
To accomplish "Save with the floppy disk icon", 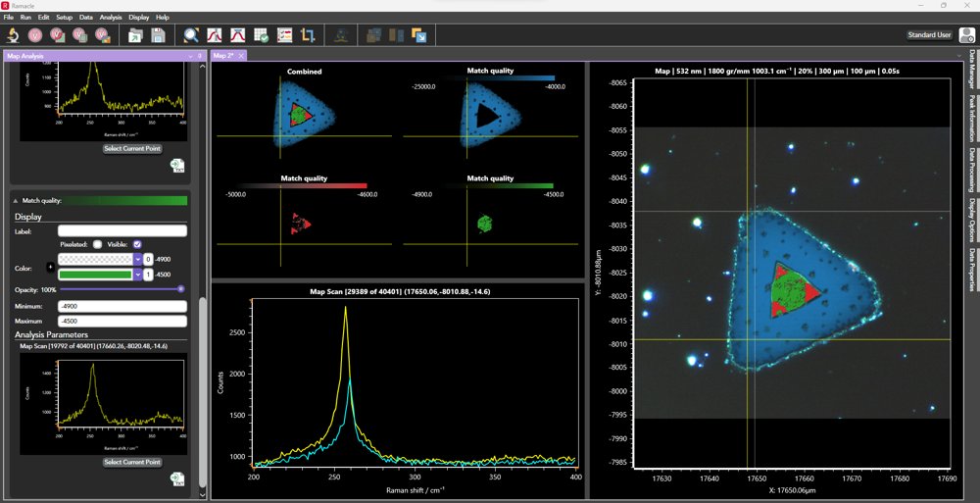I will (x=158, y=35).
